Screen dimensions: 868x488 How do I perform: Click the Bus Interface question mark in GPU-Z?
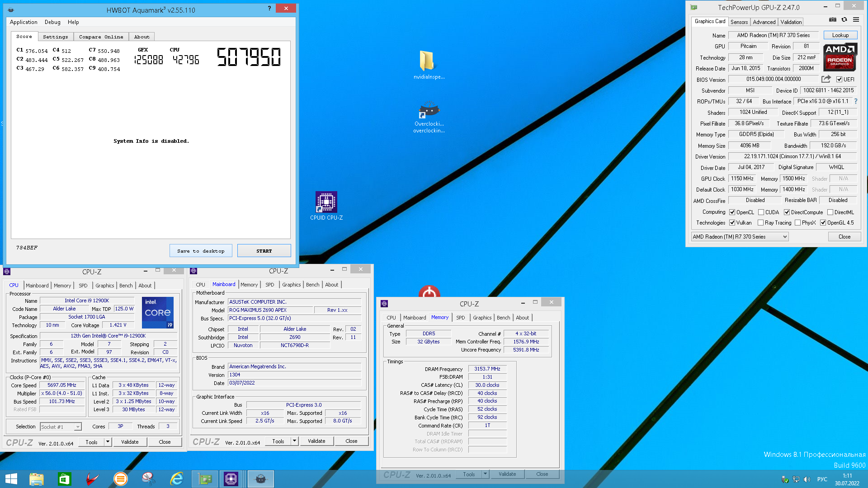[855, 101]
